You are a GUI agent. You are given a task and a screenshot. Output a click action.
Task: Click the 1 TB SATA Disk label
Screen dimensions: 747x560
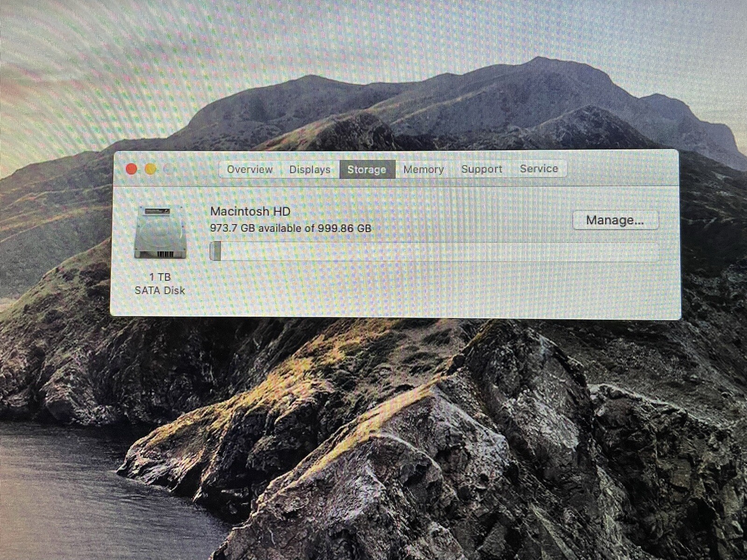tap(160, 284)
